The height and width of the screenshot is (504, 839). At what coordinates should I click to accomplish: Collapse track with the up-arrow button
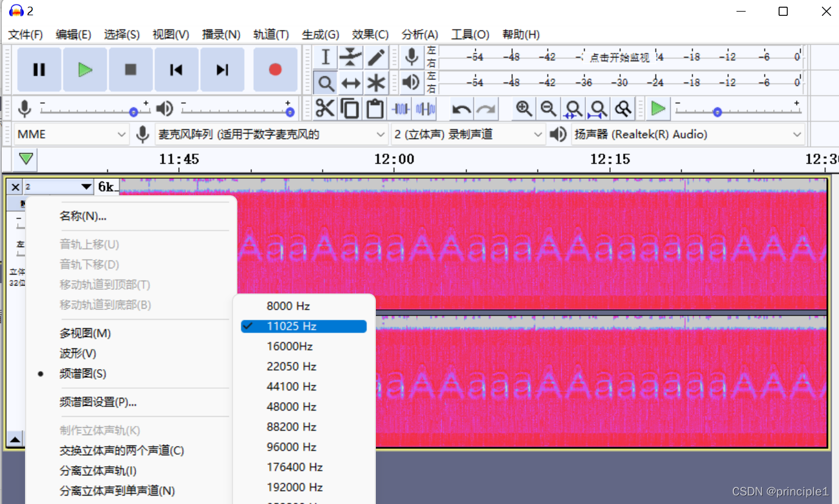15,438
